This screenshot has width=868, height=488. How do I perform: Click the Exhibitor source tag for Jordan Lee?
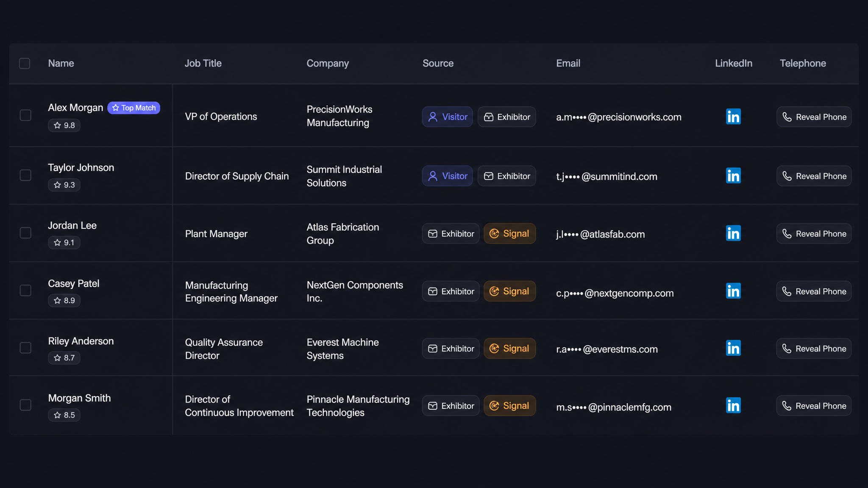point(451,233)
